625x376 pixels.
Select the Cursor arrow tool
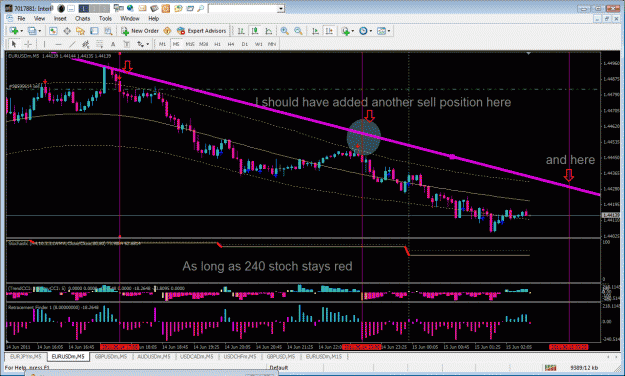14,44
